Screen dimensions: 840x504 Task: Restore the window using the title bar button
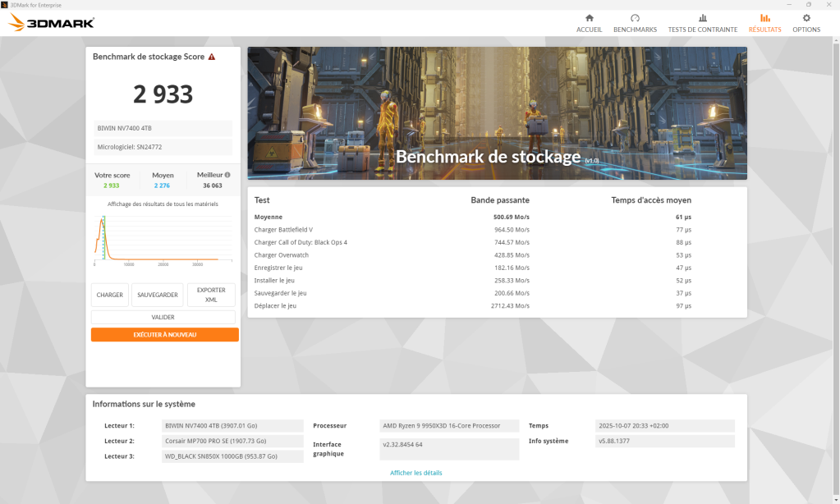(x=808, y=5)
